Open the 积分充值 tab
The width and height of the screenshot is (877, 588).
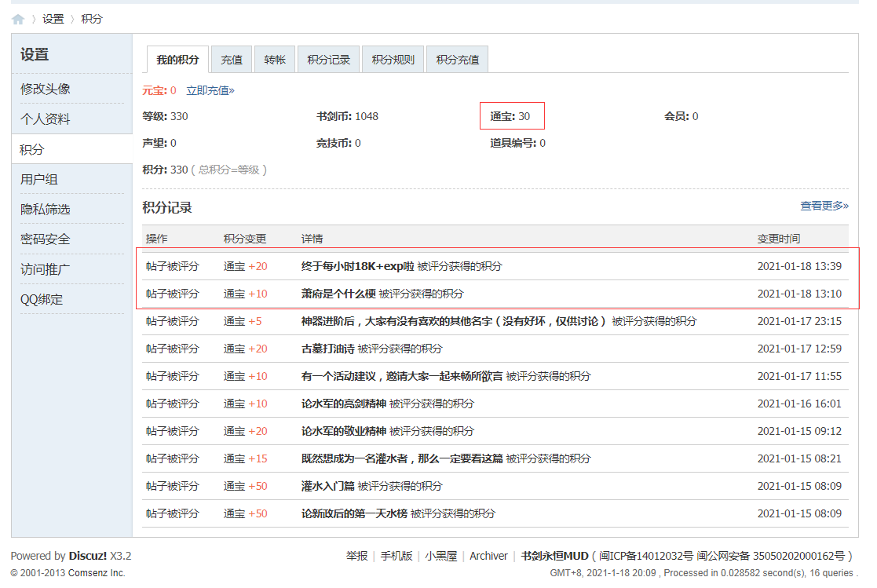coord(458,60)
